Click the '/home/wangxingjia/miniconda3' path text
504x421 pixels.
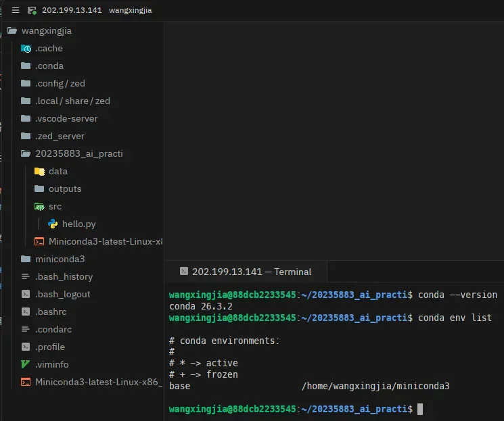375,386
